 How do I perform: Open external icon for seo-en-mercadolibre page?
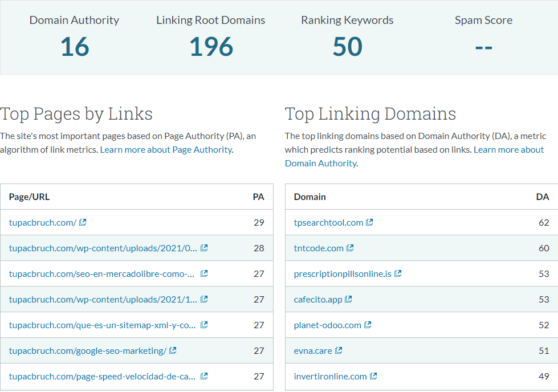pyautogui.click(x=204, y=273)
